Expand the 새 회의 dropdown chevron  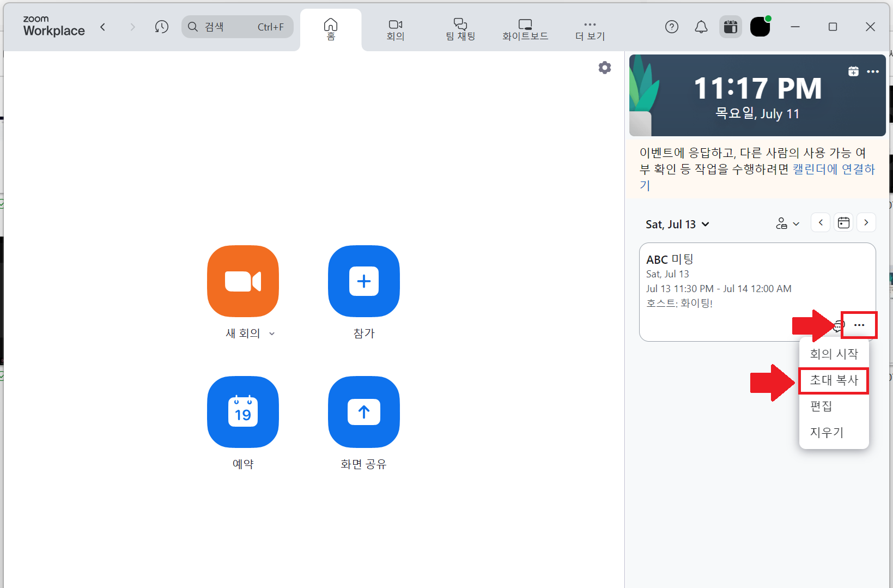(x=272, y=333)
